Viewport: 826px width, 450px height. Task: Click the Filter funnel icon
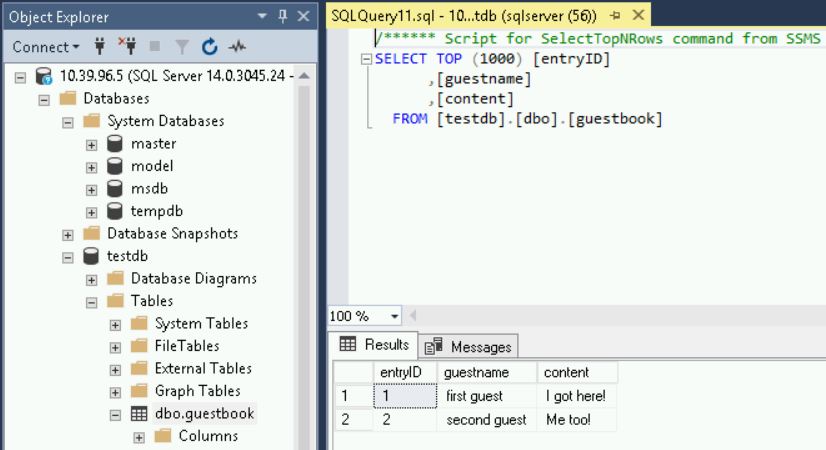coord(182,47)
